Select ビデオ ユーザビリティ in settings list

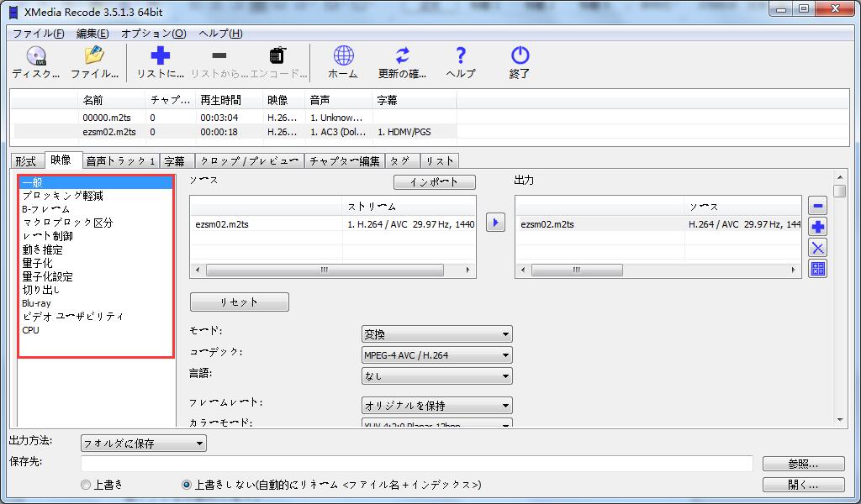click(x=96, y=317)
